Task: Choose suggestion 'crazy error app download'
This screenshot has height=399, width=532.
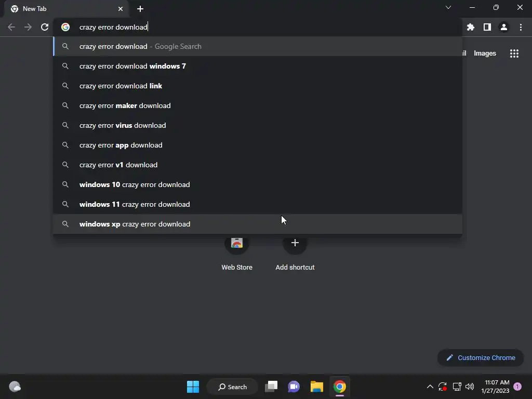Action: (x=258, y=145)
